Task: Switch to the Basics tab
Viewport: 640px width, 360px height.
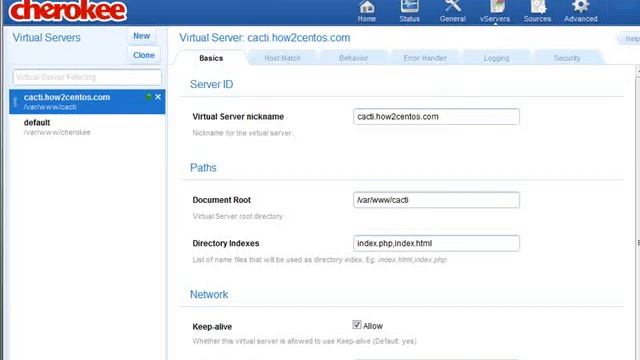Action: (211, 58)
